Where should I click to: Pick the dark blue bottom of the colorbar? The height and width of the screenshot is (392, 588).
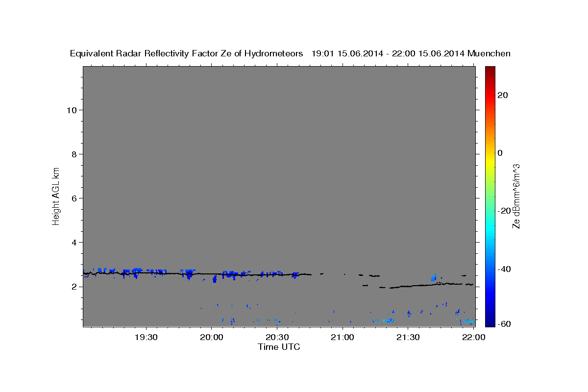[490, 321]
